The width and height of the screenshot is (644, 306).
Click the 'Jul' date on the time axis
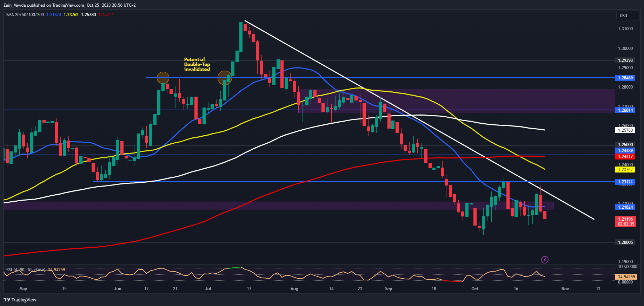(208, 289)
